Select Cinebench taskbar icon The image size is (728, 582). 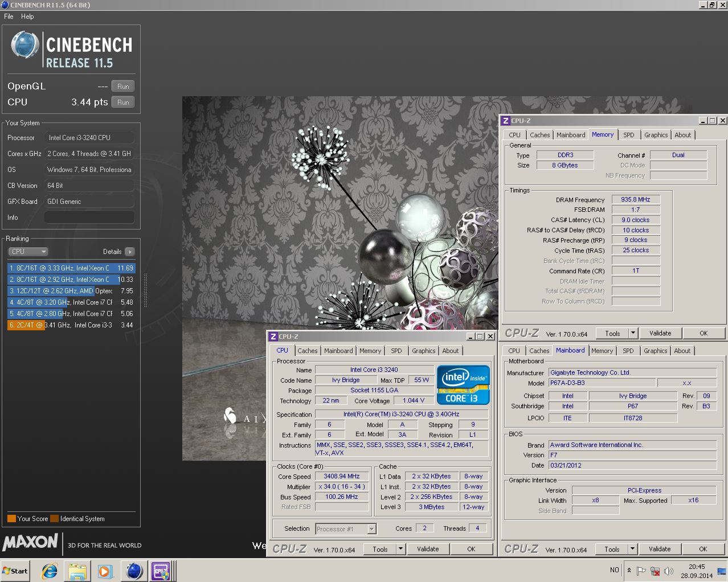click(134, 571)
